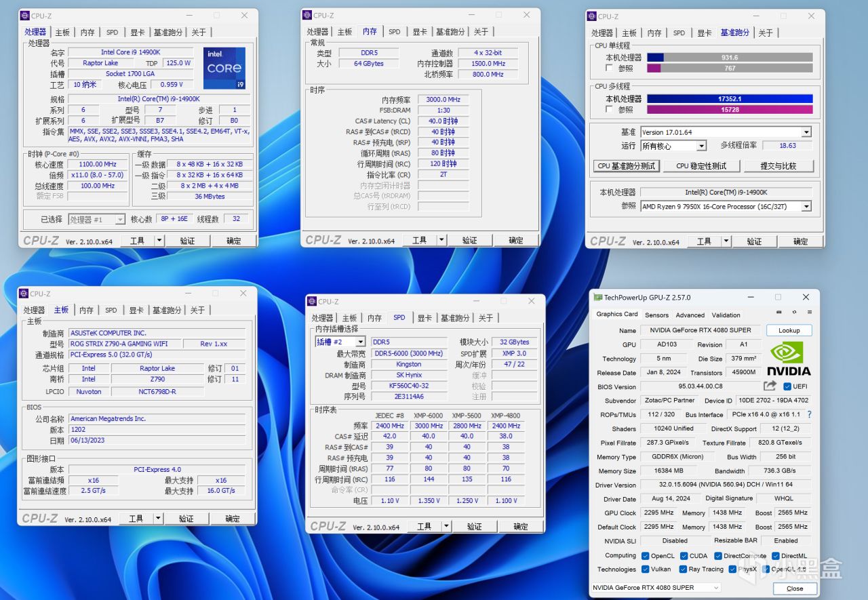Screen dimensions: 868x600
Task: Click the multi-thread 17352.1 score bar
Action: click(x=730, y=98)
